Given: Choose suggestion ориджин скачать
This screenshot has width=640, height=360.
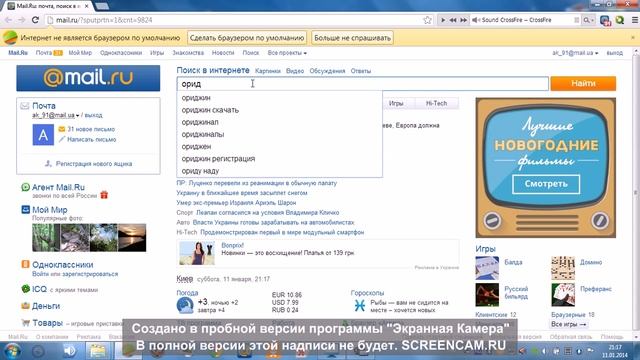Looking at the screenshot, I should [280, 110].
